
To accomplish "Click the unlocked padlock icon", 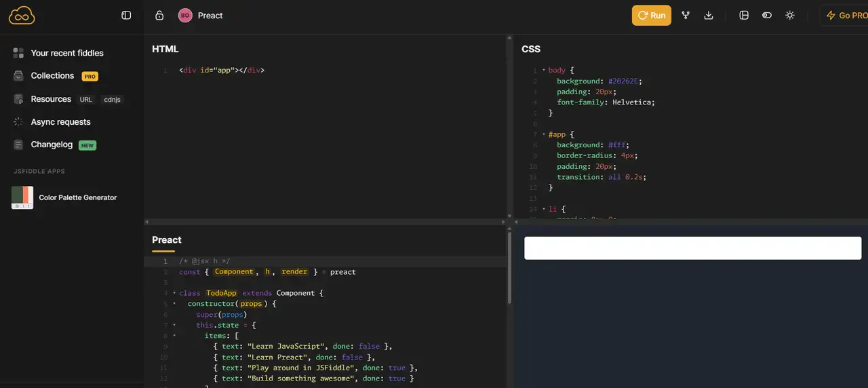I will click(159, 15).
